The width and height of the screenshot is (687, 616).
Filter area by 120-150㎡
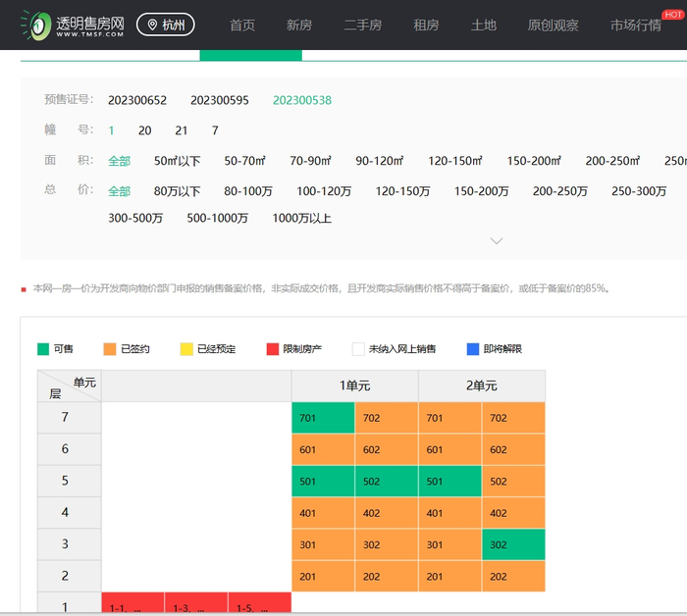pos(455,161)
